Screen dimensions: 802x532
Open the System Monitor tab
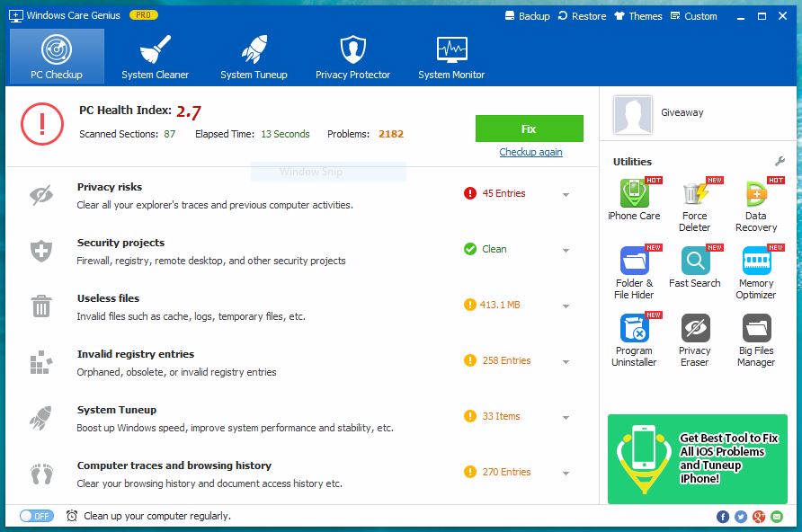point(451,57)
